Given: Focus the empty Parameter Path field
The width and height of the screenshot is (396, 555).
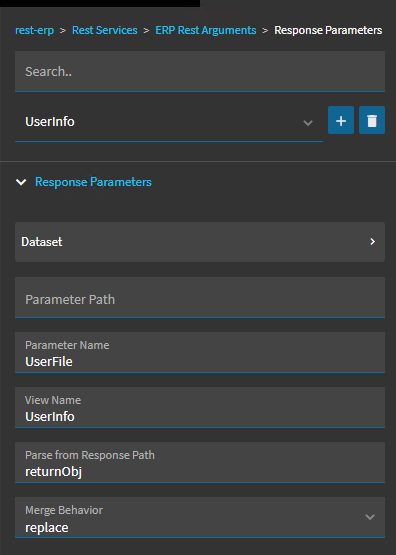Looking at the screenshot, I should tap(200, 297).
